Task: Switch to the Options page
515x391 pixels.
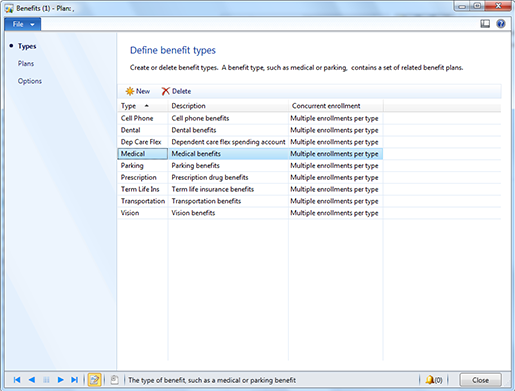Action: (x=30, y=81)
